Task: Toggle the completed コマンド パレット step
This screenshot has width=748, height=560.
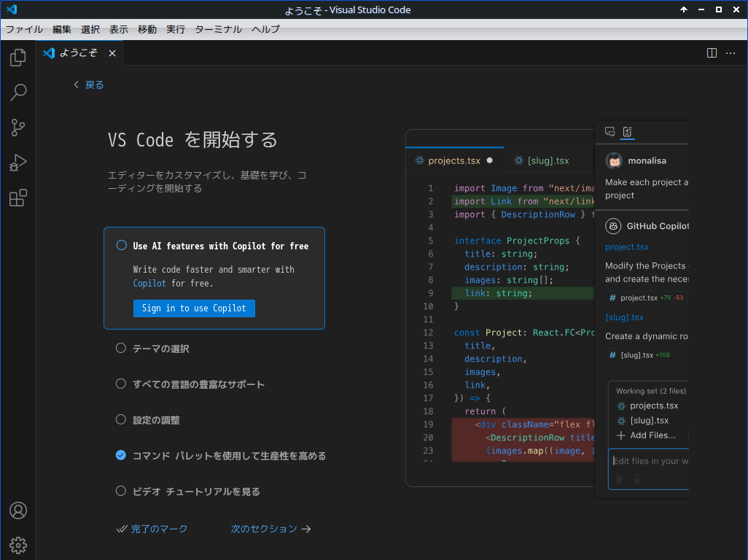Action: tap(121, 456)
